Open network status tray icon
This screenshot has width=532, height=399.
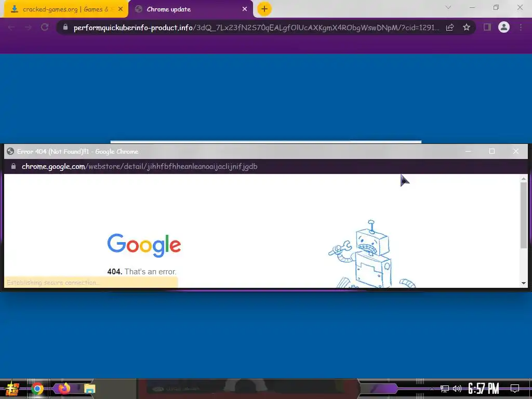[445, 389]
